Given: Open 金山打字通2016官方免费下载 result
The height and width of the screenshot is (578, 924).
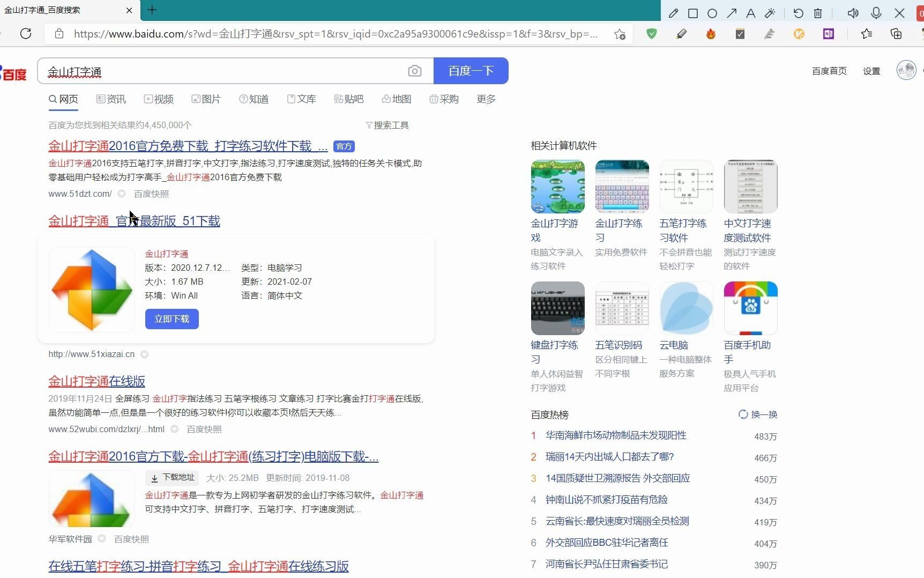Looking at the screenshot, I should 188,146.
